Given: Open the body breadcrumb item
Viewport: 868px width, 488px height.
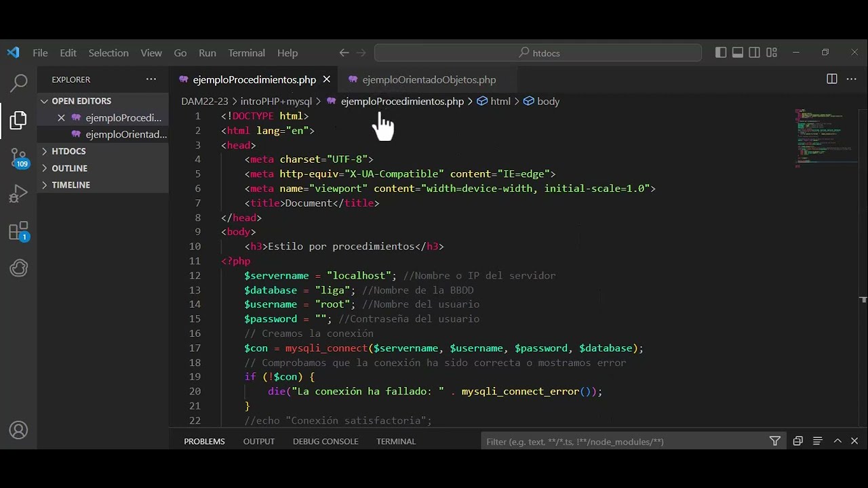Looking at the screenshot, I should [548, 101].
